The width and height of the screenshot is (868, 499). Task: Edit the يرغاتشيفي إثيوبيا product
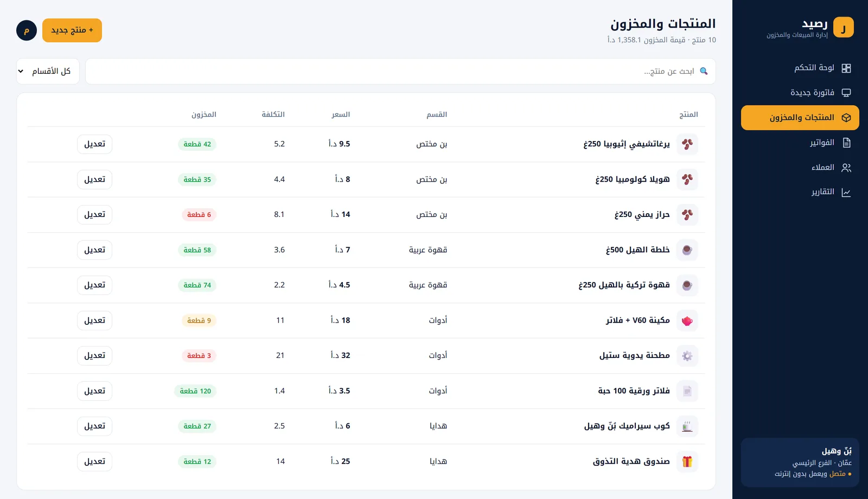coord(94,144)
